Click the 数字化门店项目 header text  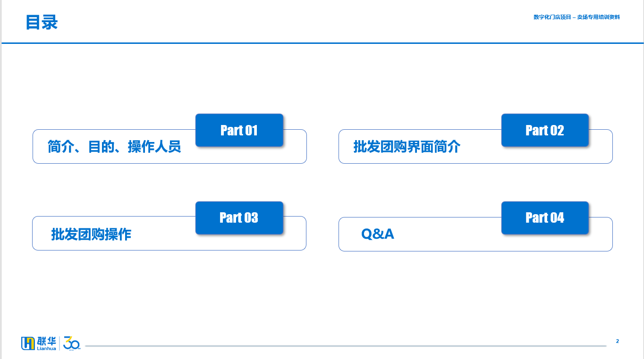coord(552,17)
